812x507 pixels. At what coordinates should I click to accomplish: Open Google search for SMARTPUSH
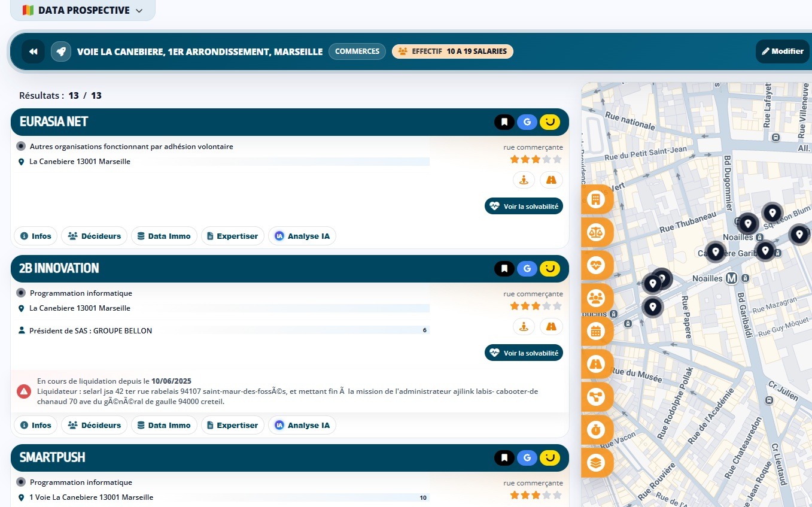[527, 458]
